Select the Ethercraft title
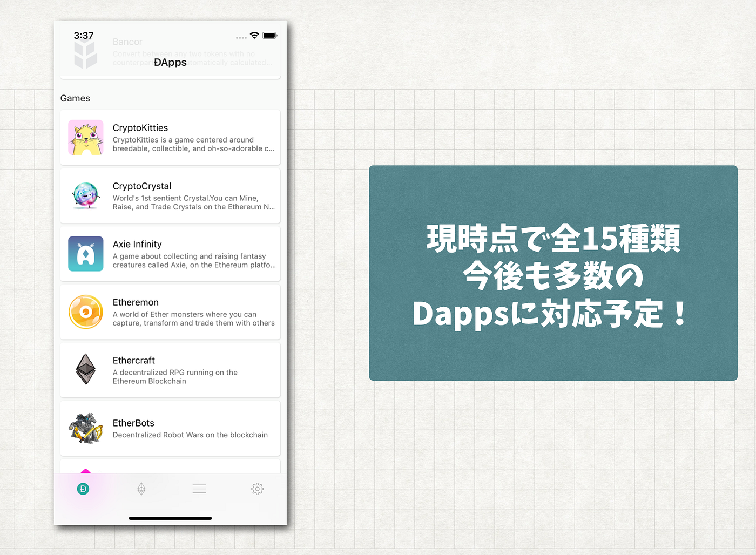Viewport: 756px width, 555px height. (134, 361)
